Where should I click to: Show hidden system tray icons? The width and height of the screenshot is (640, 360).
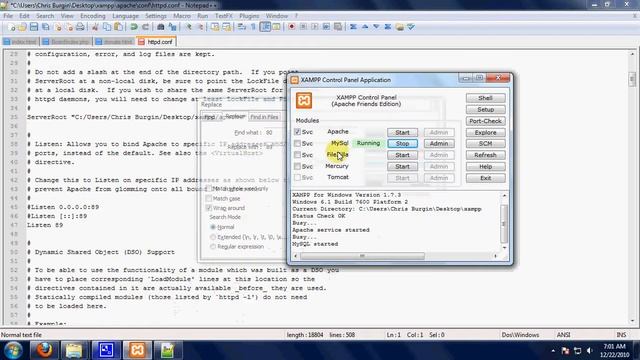pyautogui.click(x=553, y=351)
